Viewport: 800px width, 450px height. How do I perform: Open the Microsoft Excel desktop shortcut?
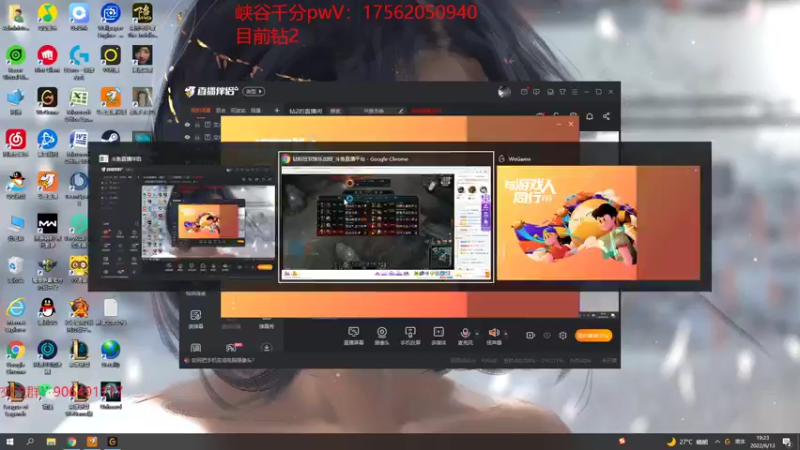[79, 103]
